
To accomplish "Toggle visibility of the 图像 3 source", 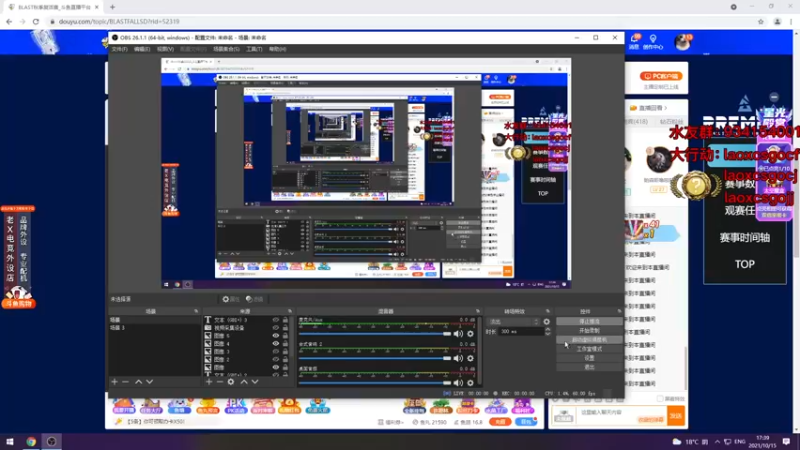I will click(276, 352).
